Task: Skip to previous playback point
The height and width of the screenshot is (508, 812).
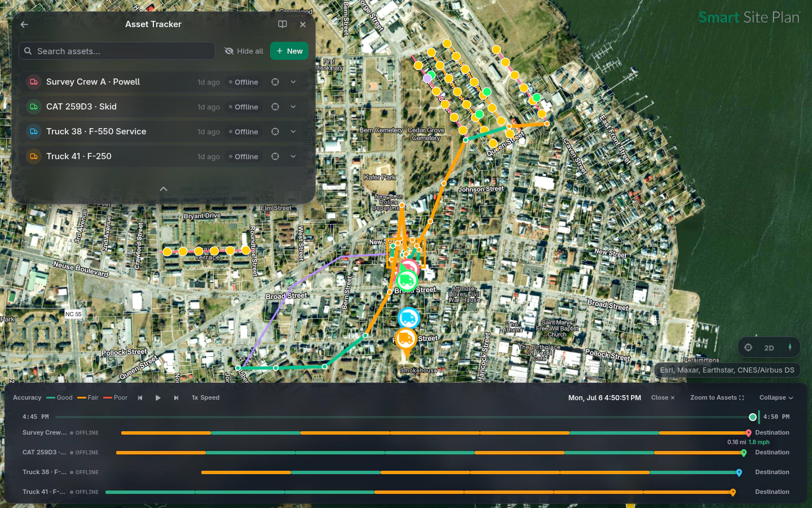Action: click(140, 398)
